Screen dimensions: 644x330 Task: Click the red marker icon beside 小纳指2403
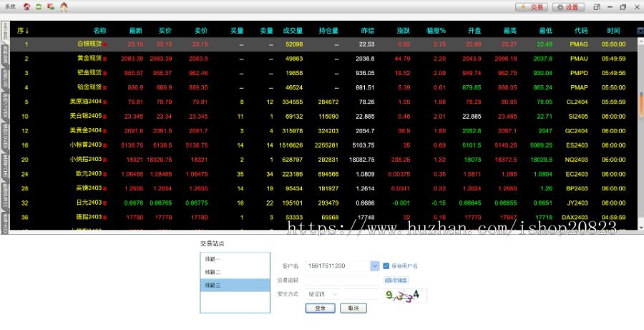(x=104, y=160)
